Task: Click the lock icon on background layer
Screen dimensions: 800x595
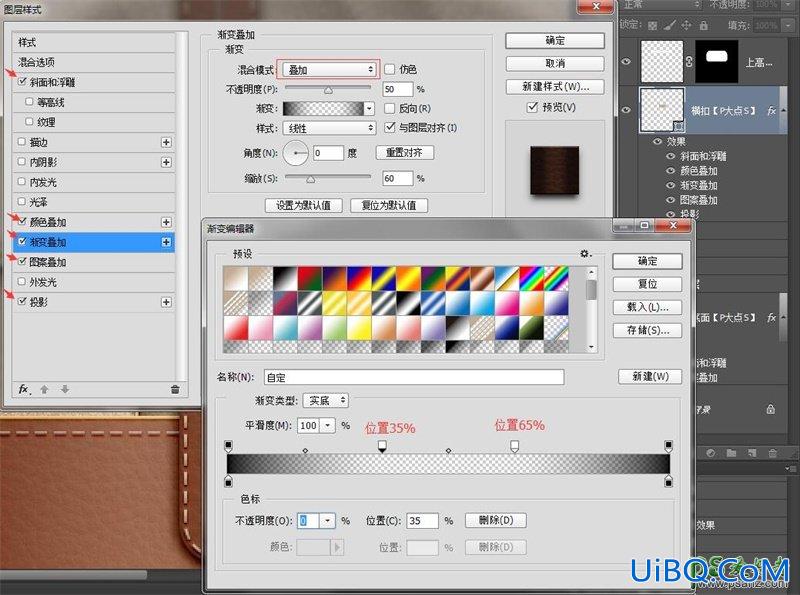Action: [x=771, y=409]
